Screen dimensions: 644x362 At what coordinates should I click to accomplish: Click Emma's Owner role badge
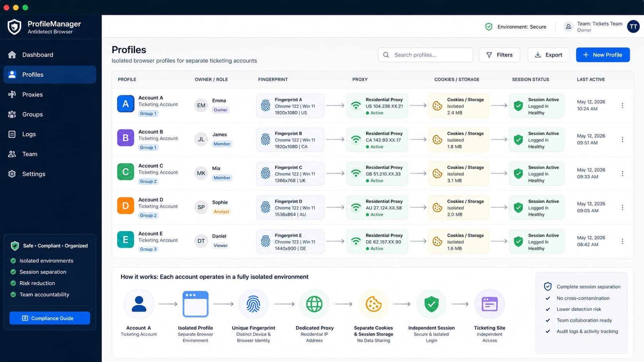click(x=221, y=110)
